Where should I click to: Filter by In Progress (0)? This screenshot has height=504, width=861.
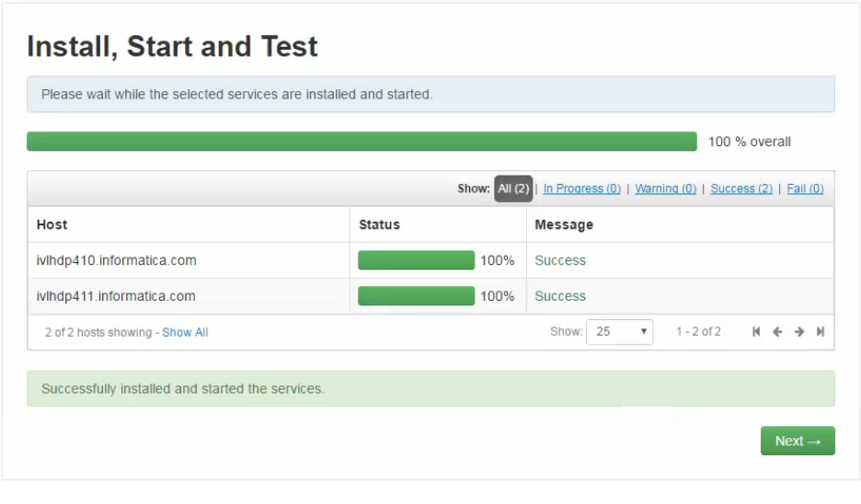(582, 189)
